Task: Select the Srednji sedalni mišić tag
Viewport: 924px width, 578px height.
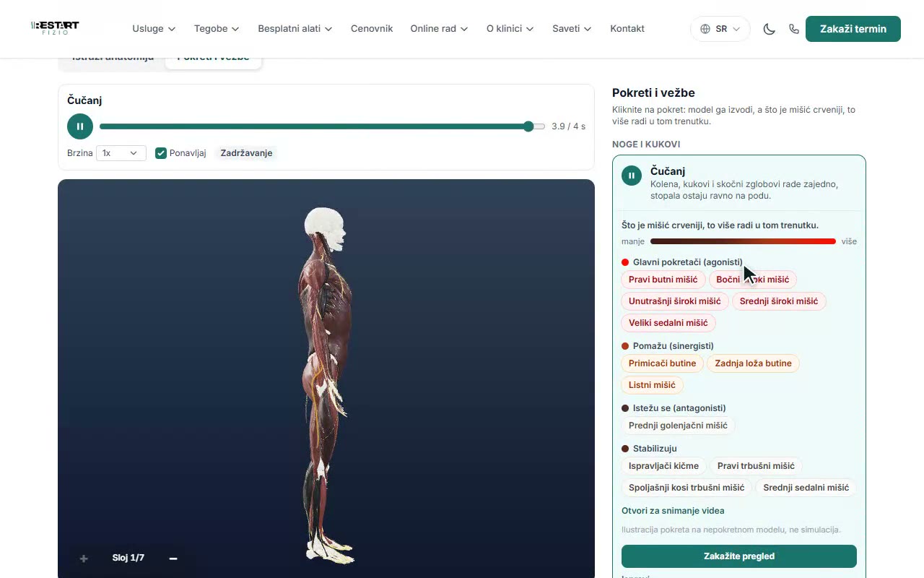Action: (806, 488)
